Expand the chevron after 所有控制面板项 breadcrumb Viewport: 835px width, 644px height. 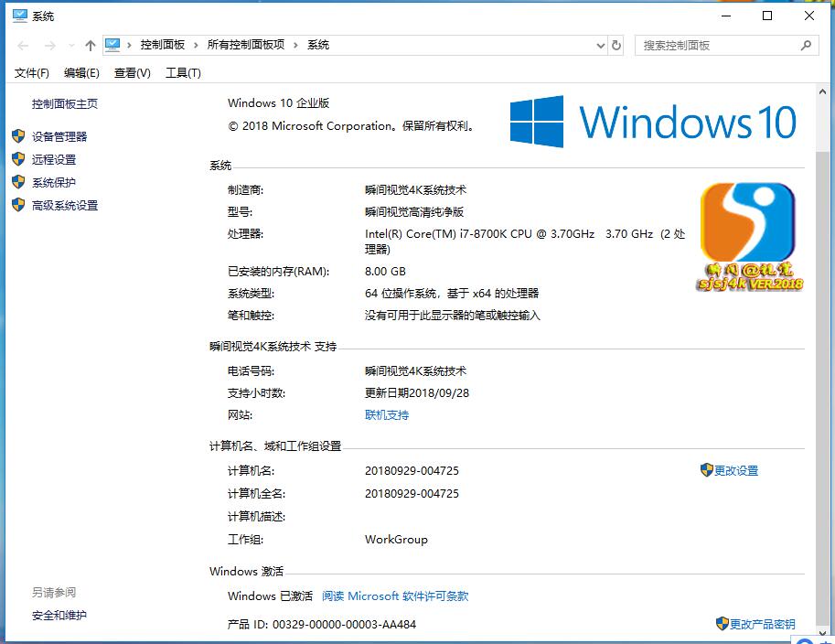point(295,45)
